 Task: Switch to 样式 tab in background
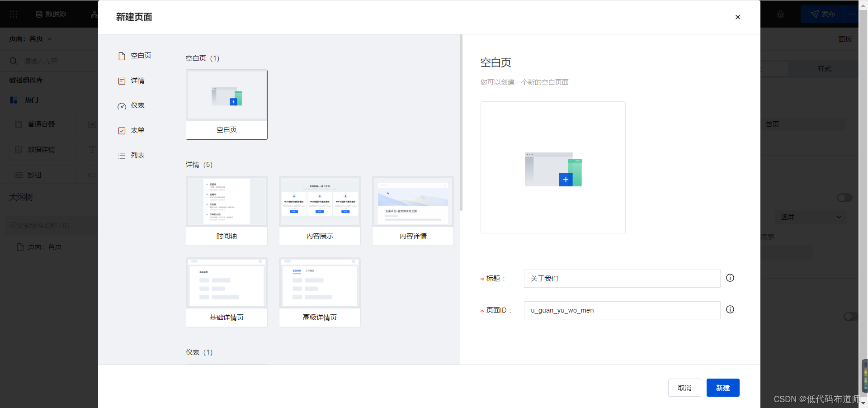tap(824, 69)
